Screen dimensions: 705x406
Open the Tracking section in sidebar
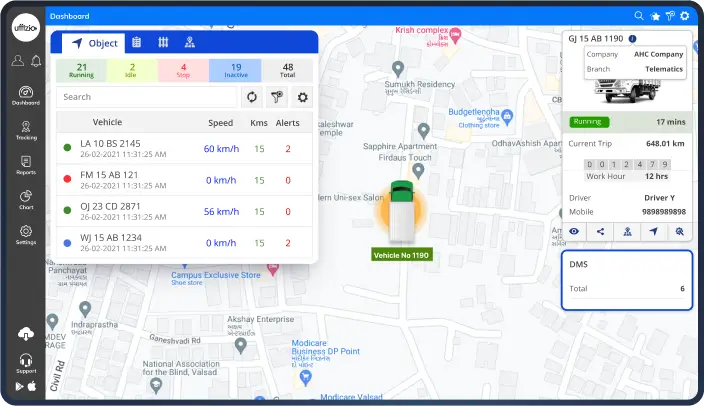click(x=26, y=129)
